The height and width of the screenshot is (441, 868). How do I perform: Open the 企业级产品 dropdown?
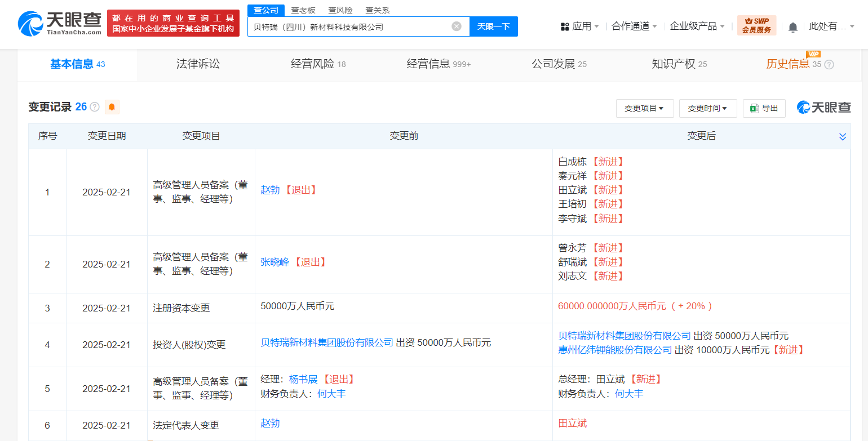(697, 26)
